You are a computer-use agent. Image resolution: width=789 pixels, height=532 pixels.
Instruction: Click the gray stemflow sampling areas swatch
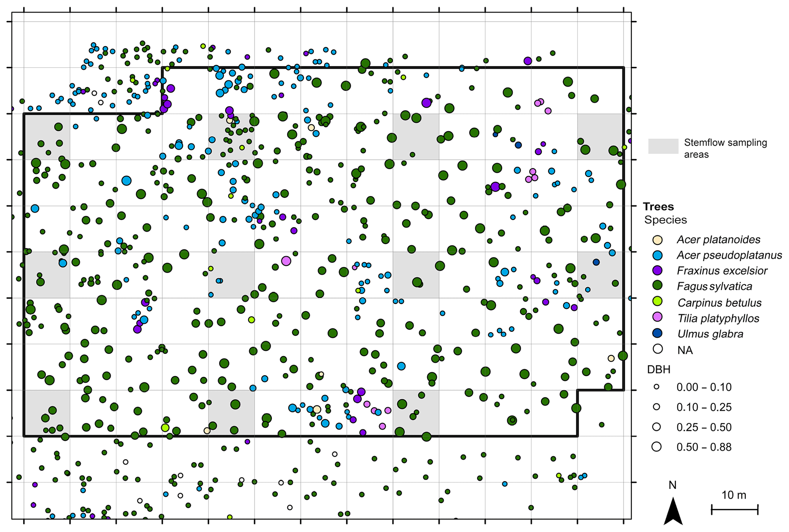[x=663, y=146]
